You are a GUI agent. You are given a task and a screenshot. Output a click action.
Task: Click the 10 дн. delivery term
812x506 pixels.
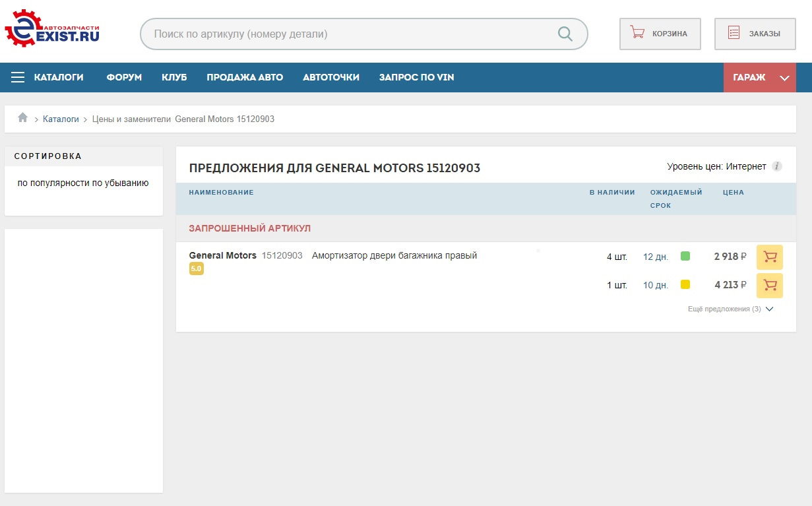656,285
